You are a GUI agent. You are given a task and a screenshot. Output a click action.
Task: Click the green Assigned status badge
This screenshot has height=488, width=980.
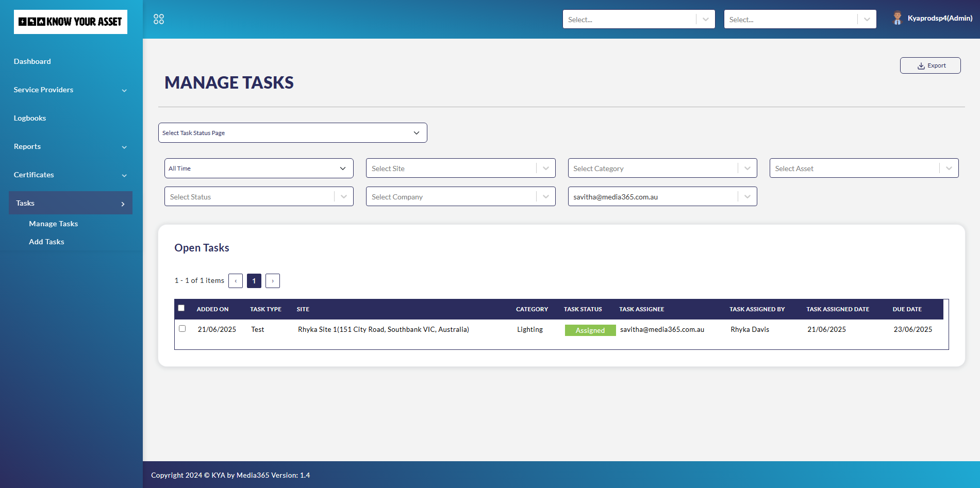pyautogui.click(x=590, y=330)
